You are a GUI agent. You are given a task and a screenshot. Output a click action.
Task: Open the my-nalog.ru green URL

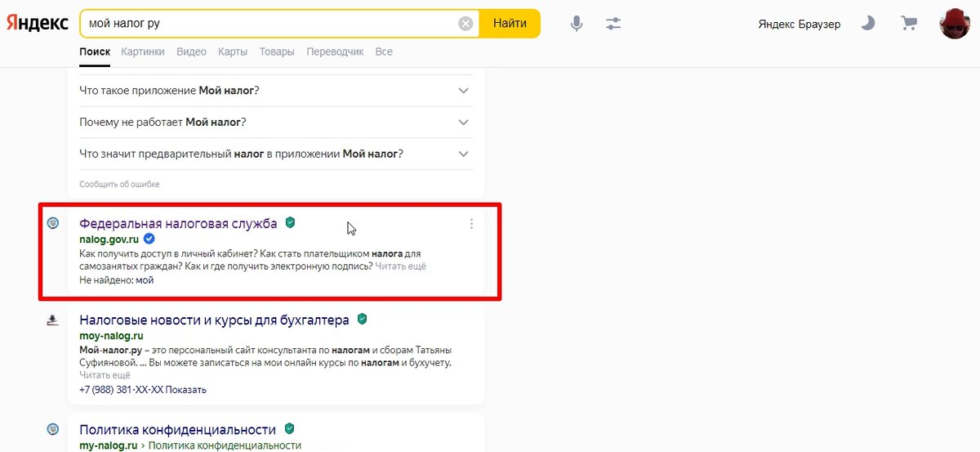(x=108, y=445)
